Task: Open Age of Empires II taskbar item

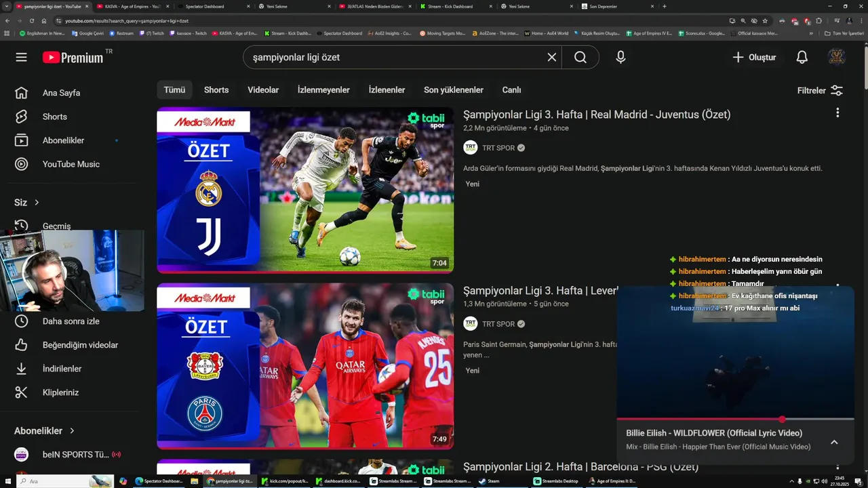Action: (x=612, y=481)
